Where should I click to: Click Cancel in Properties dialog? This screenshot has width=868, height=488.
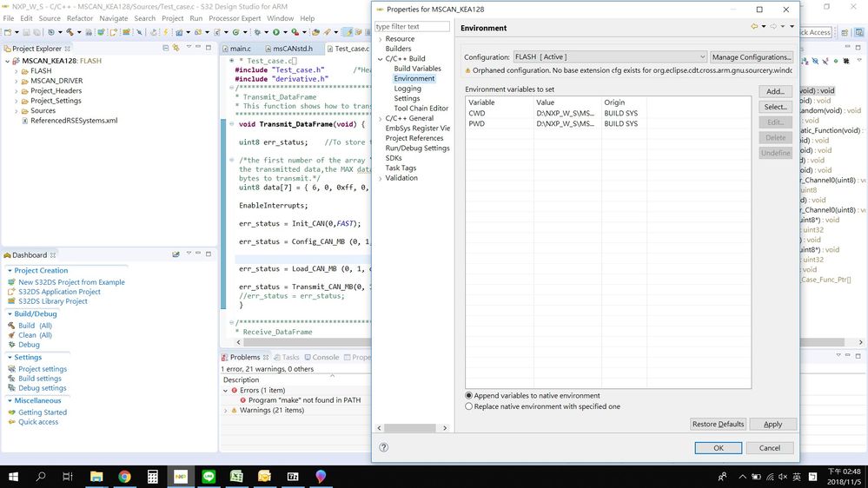click(x=770, y=447)
